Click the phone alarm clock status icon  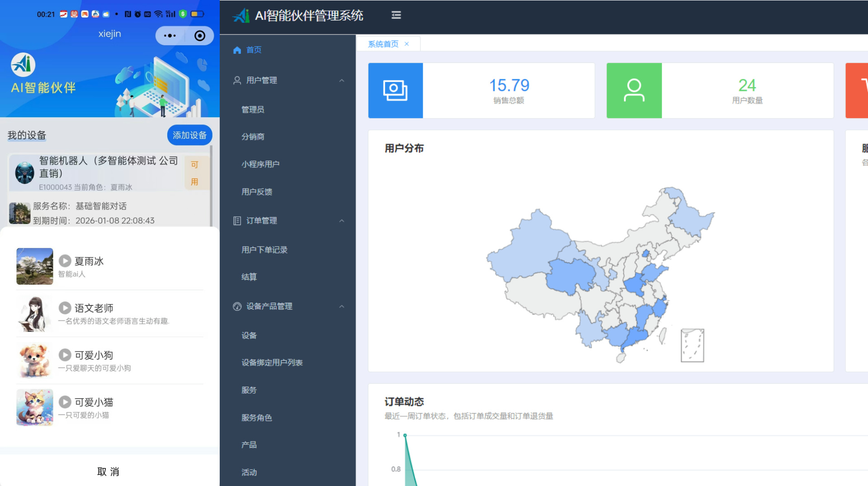[137, 14]
